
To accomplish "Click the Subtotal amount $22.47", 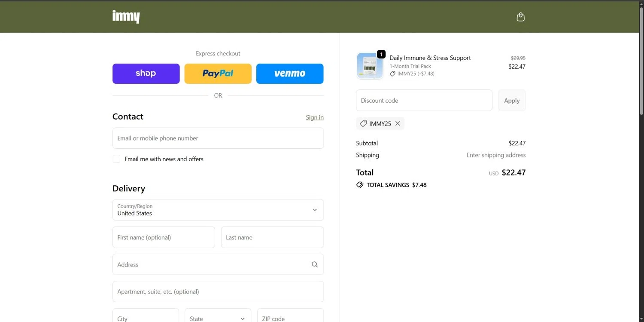I will click(x=517, y=143).
